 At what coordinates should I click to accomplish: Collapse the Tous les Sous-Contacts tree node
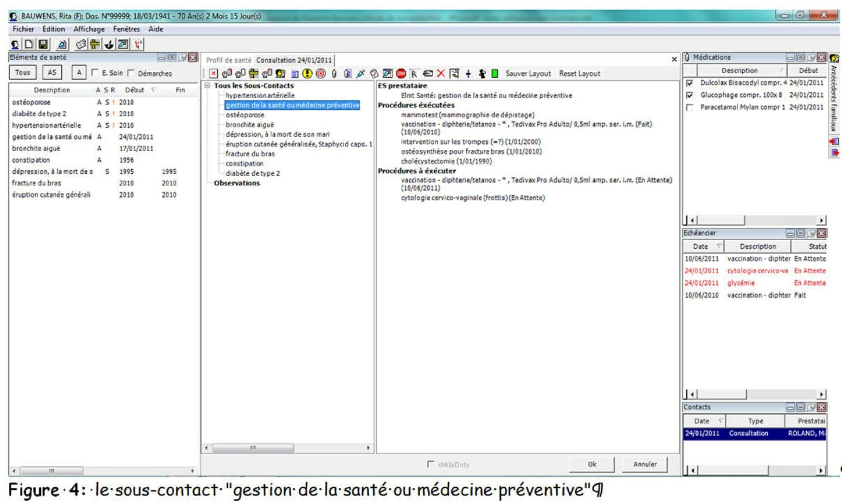coord(208,86)
